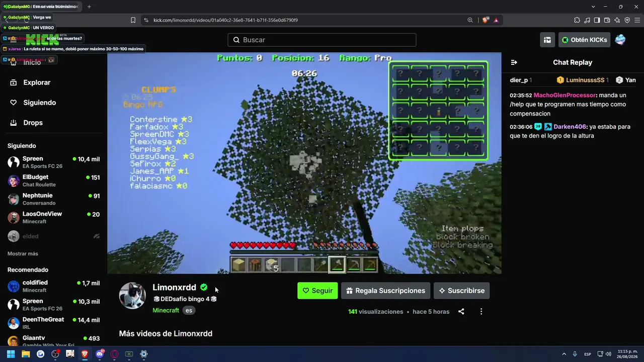Toggle the browser sidebar panel
644x362 pixels.
tap(597, 20)
